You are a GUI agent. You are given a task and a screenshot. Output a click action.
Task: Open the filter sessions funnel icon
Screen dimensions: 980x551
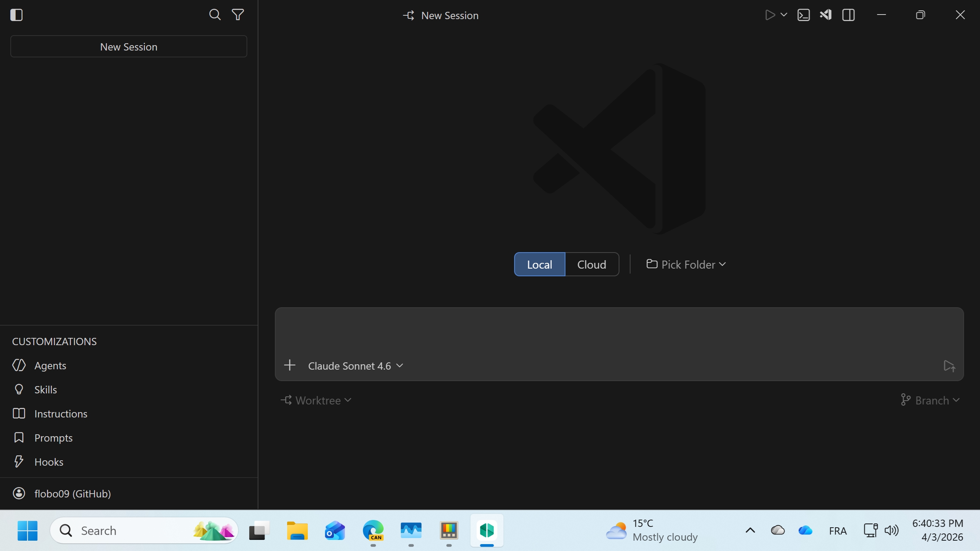tap(238, 15)
